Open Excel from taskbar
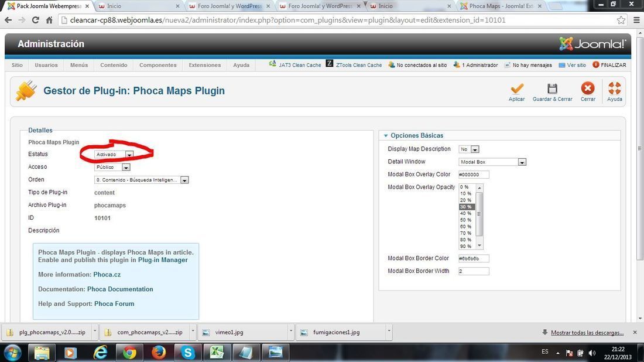This screenshot has height=362, width=644. pos(217,353)
